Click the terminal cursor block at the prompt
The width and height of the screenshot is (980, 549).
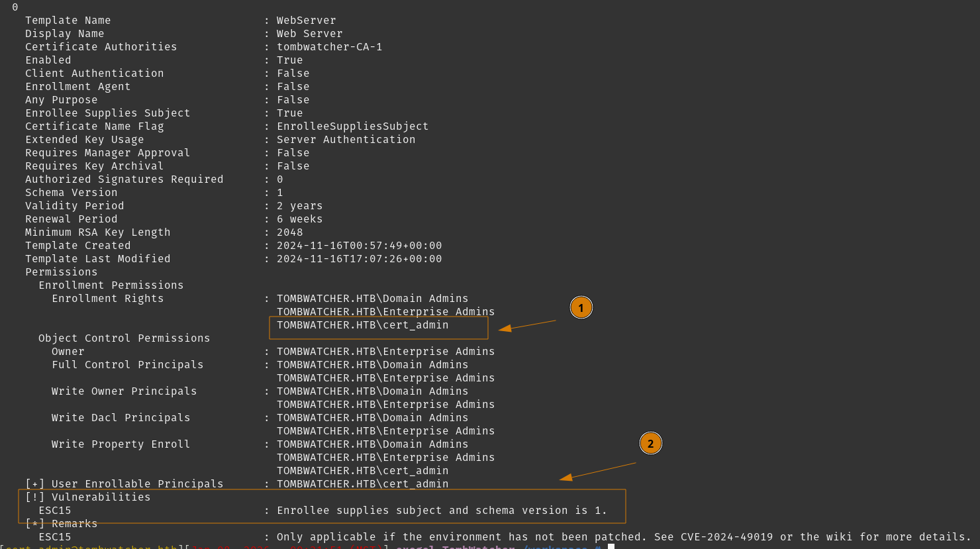click(x=611, y=546)
